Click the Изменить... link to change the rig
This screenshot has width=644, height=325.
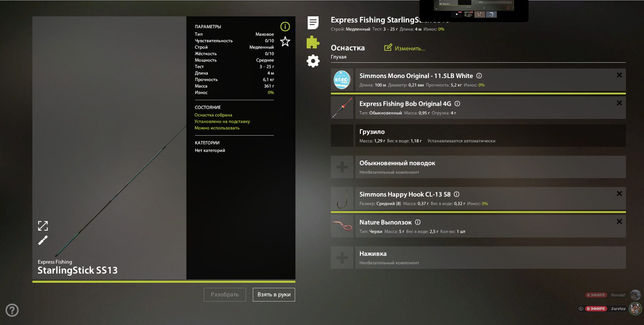click(405, 48)
